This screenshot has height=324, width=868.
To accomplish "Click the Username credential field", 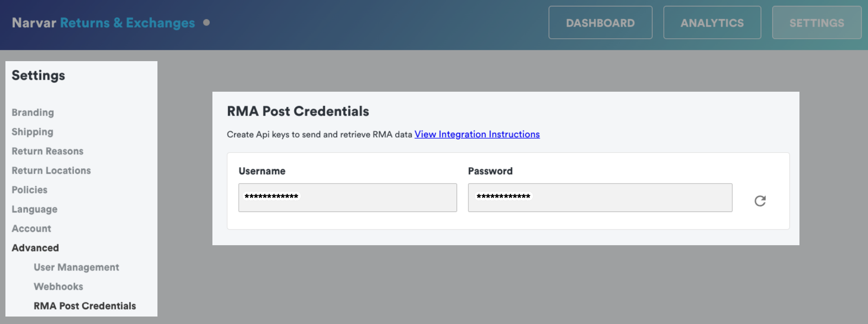I will [347, 198].
